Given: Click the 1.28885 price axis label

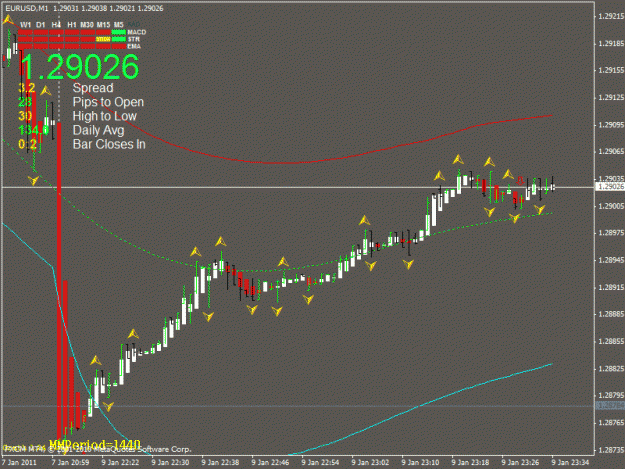Looking at the screenshot, I should [611, 314].
